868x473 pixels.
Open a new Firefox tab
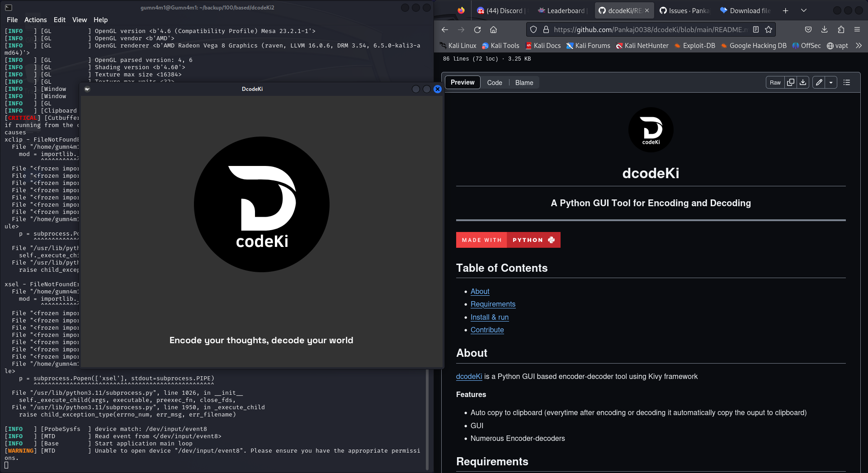786,11
